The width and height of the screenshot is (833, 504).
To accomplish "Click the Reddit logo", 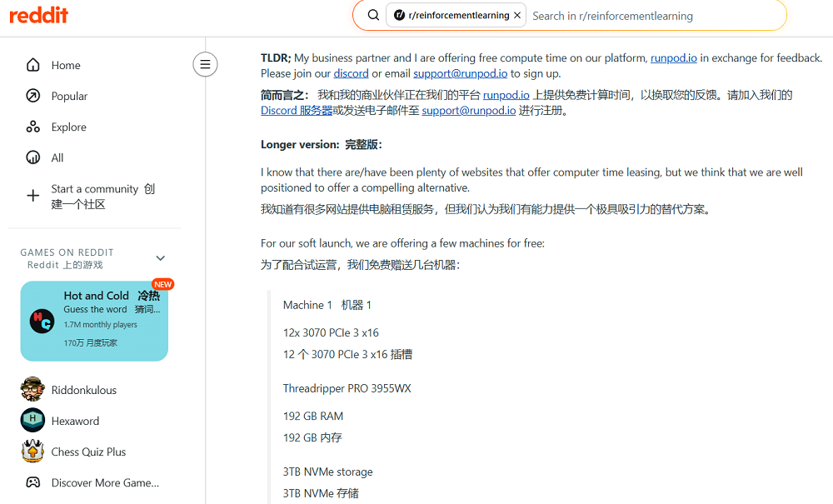I will click(x=38, y=15).
